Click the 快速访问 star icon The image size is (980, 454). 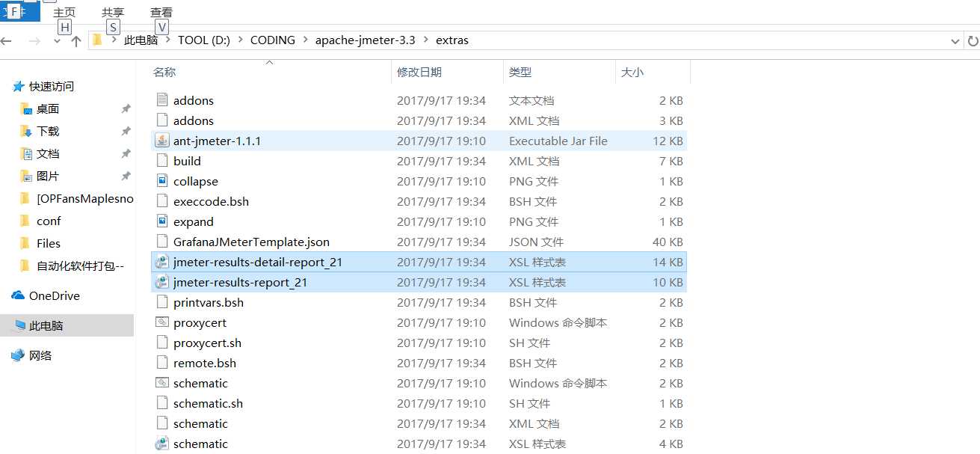pyautogui.click(x=19, y=86)
